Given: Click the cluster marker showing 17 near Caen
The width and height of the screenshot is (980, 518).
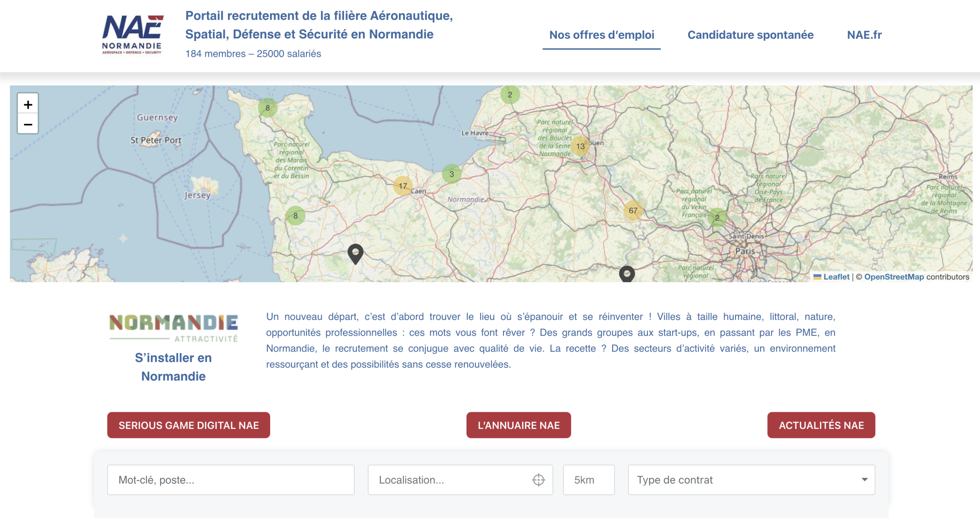Looking at the screenshot, I should coord(402,186).
